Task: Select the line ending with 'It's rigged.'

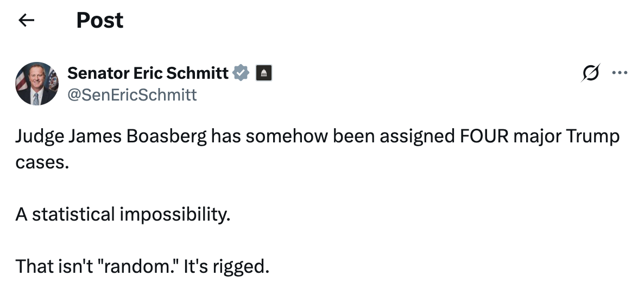Action: (x=142, y=267)
